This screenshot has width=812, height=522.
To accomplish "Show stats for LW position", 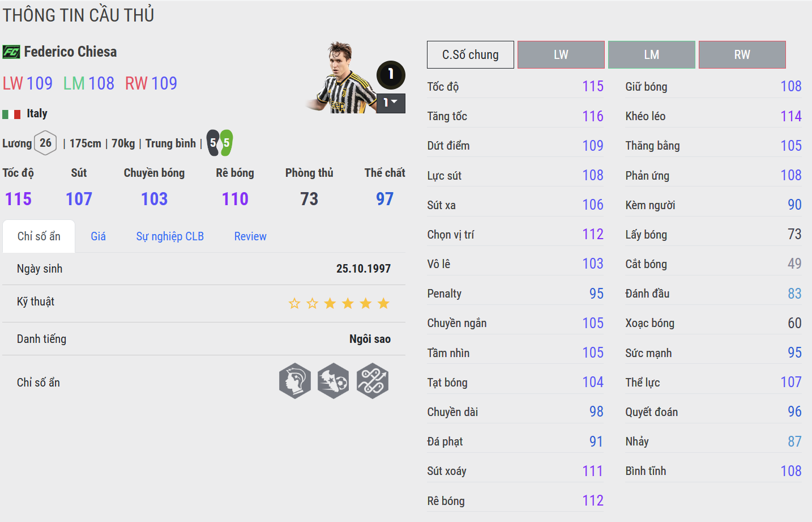I will tap(561, 55).
